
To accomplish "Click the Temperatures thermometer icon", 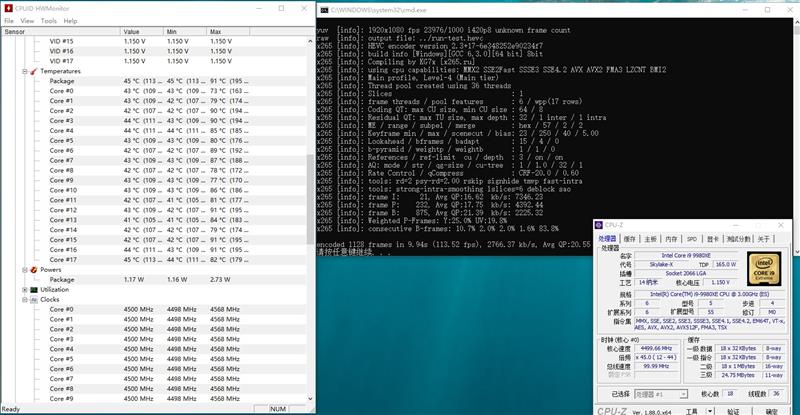I will pos(34,71).
